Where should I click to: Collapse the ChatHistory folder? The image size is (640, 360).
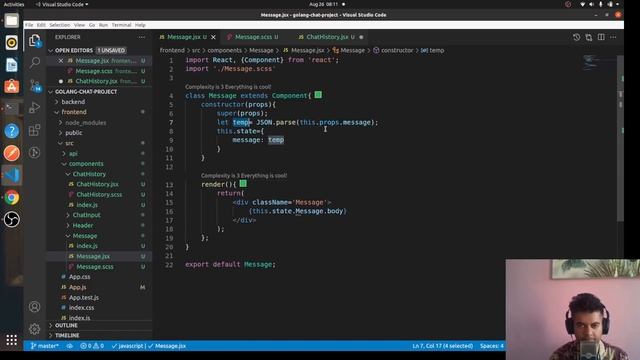[89, 174]
